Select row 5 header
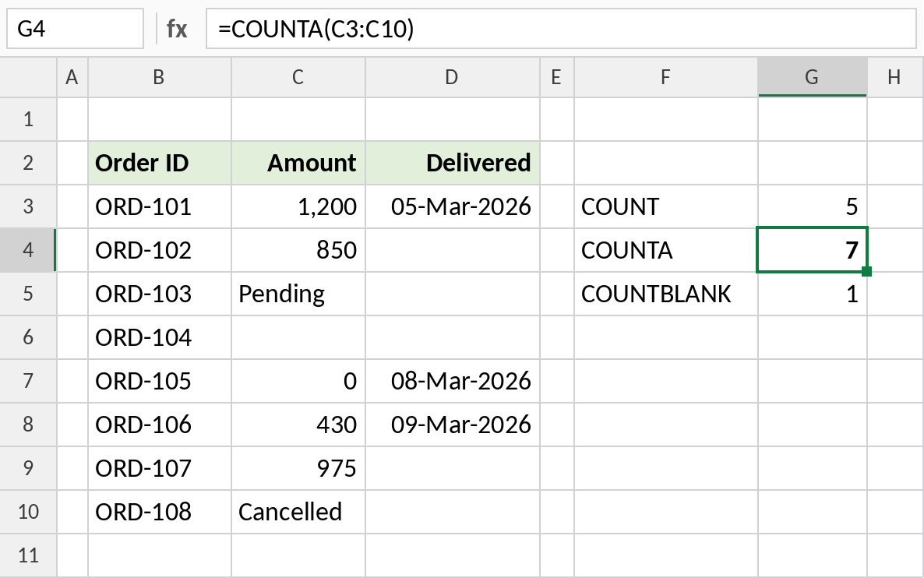This screenshot has width=924, height=578. point(28,294)
